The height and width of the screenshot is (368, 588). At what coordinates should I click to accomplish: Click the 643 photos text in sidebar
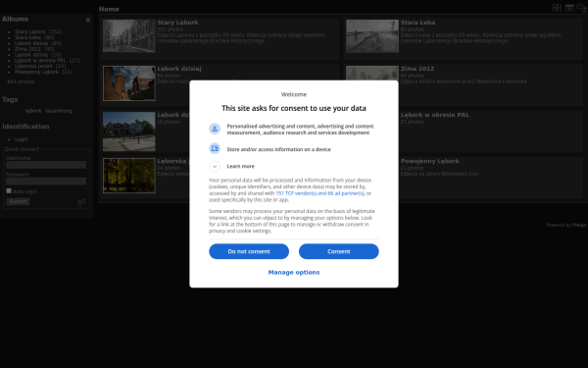point(21,81)
